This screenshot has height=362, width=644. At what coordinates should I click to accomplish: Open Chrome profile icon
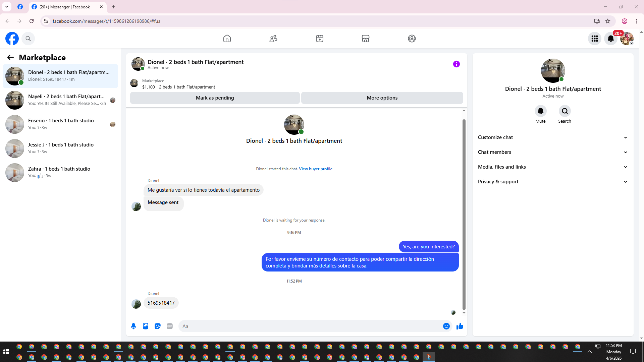click(x=625, y=21)
